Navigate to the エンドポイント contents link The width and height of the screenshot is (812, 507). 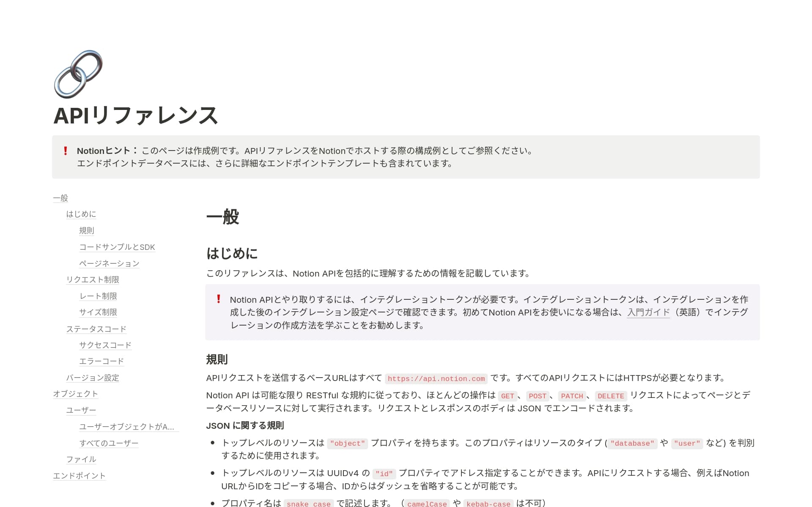click(x=79, y=476)
